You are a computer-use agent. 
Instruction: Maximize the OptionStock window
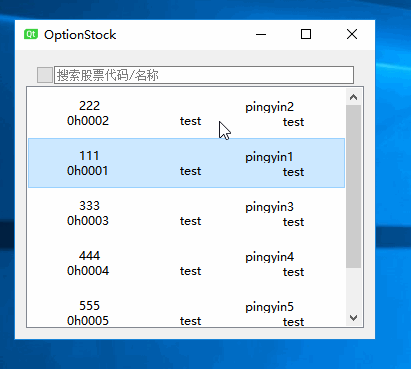pyautogui.click(x=306, y=34)
